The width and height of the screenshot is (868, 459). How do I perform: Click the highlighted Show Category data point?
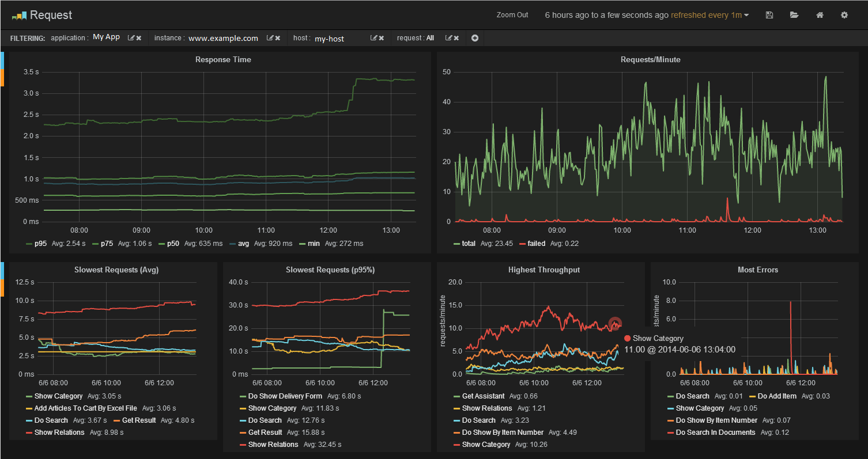(615, 324)
